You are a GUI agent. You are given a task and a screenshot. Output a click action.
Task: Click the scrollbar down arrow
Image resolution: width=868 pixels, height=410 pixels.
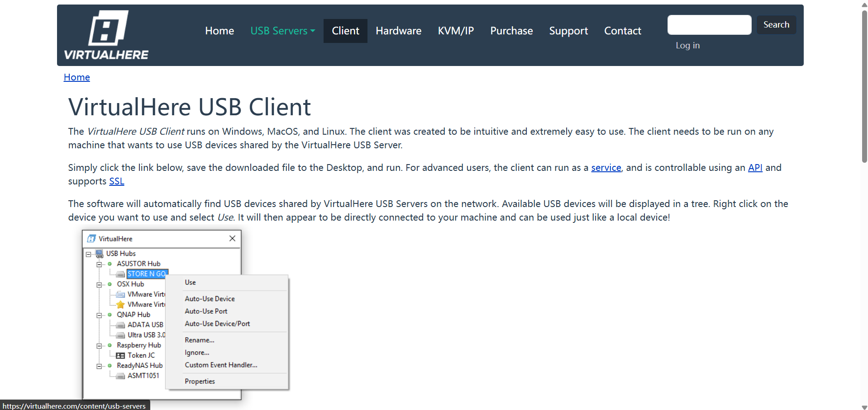coord(864,407)
